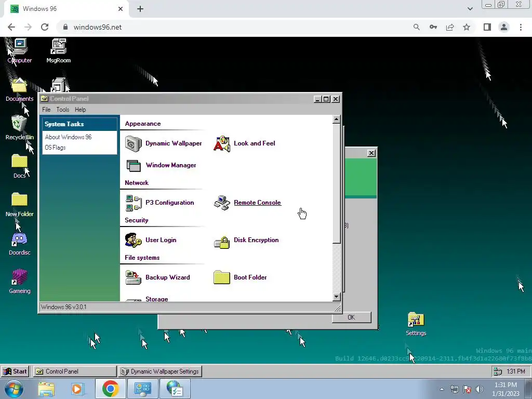Go back in the browser
This screenshot has height=399, width=532.
coord(11,27)
